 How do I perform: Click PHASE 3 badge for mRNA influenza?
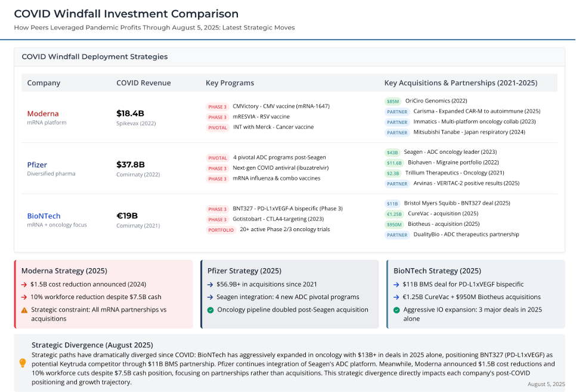click(218, 179)
